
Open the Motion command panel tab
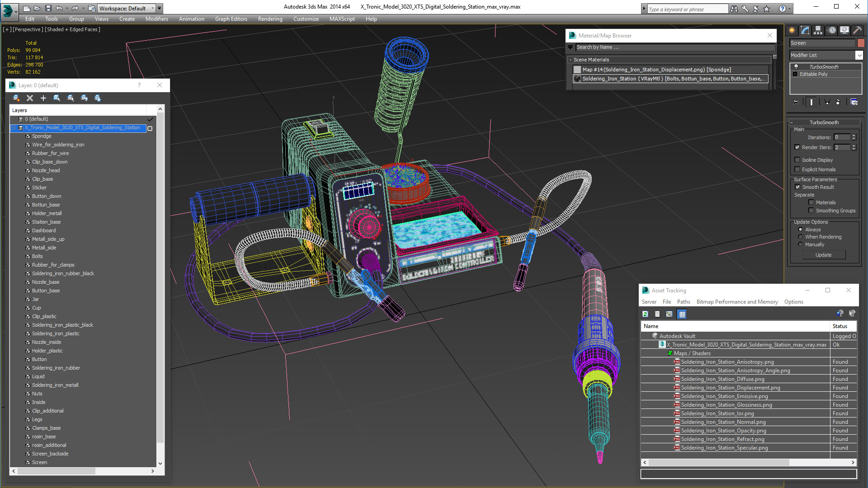832,30
